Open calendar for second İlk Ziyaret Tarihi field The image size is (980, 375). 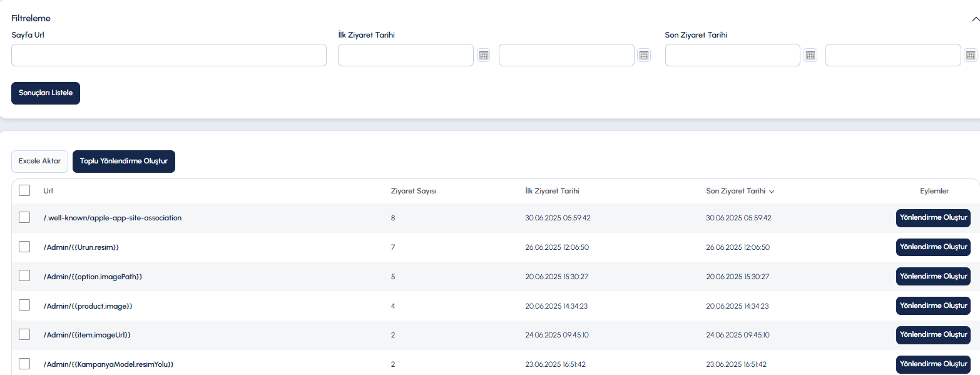(644, 55)
